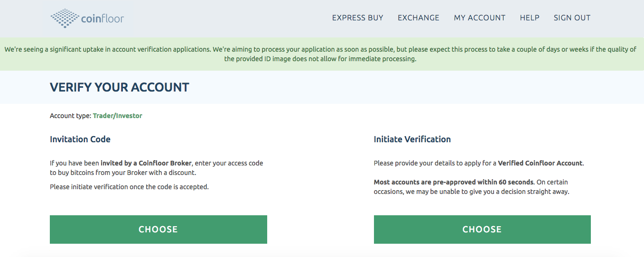Click the Trader/Investor account type
Viewport: 644px width, 257px height.
click(118, 116)
